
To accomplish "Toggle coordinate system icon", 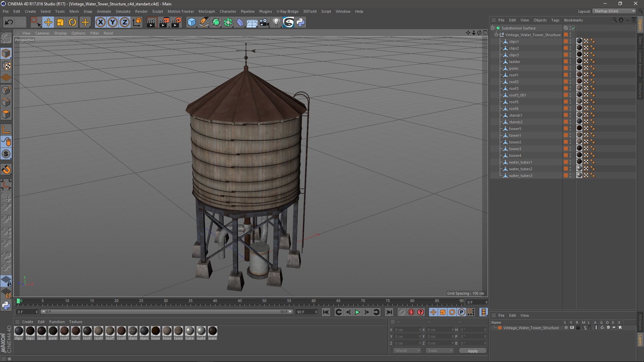I will pyautogui.click(x=137, y=22).
